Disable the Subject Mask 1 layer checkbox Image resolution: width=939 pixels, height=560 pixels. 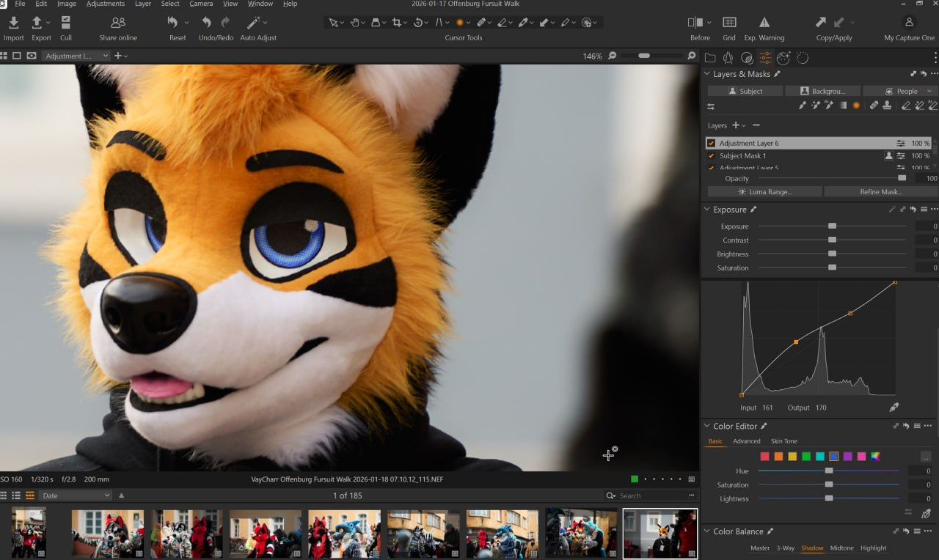click(711, 156)
